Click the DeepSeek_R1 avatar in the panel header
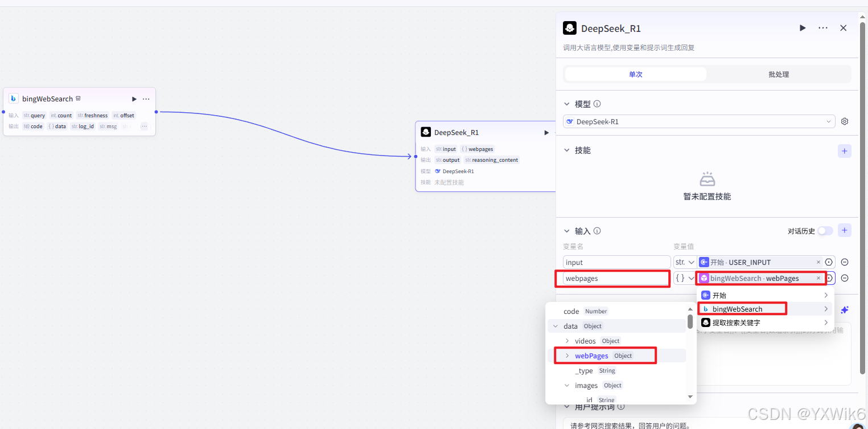 [x=570, y=28]
